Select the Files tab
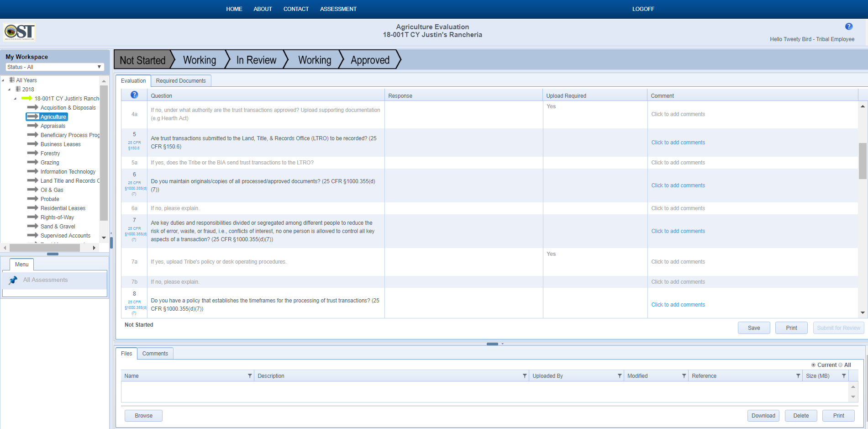 point(126,354)
